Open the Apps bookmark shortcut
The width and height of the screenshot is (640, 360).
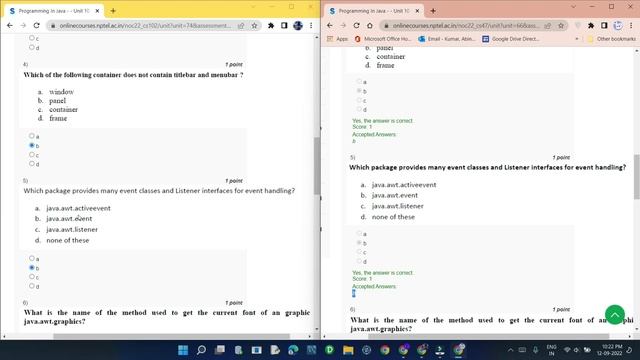click(338, 39)
